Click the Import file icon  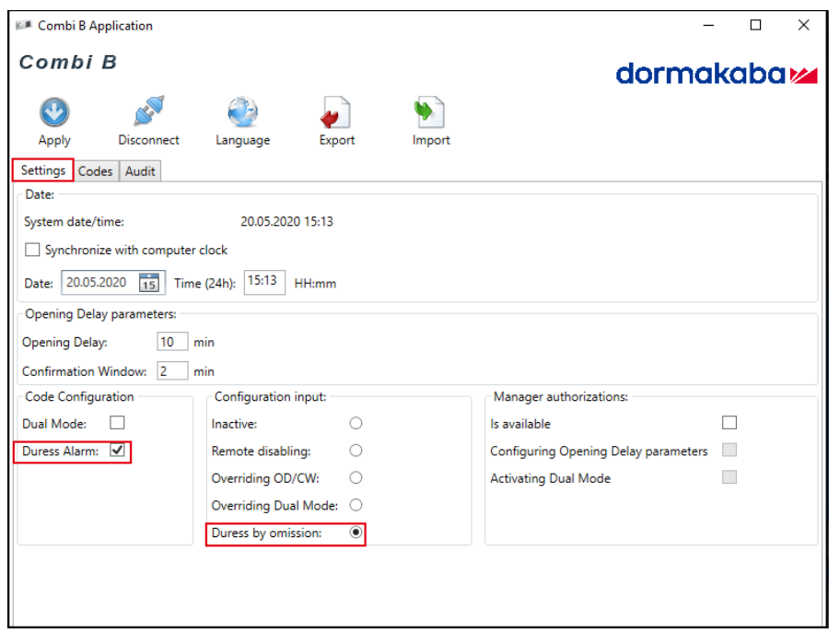(430, 112)
